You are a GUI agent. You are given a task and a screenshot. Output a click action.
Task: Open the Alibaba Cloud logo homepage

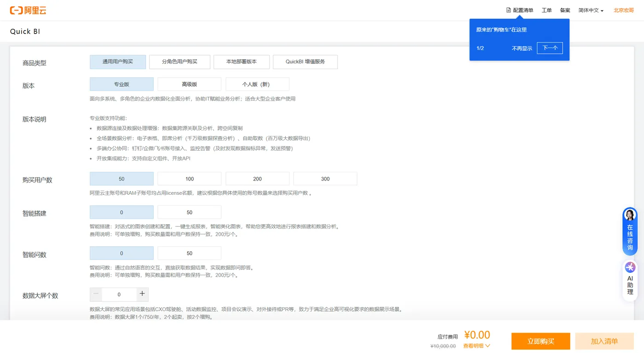click(x=28, y=10)
